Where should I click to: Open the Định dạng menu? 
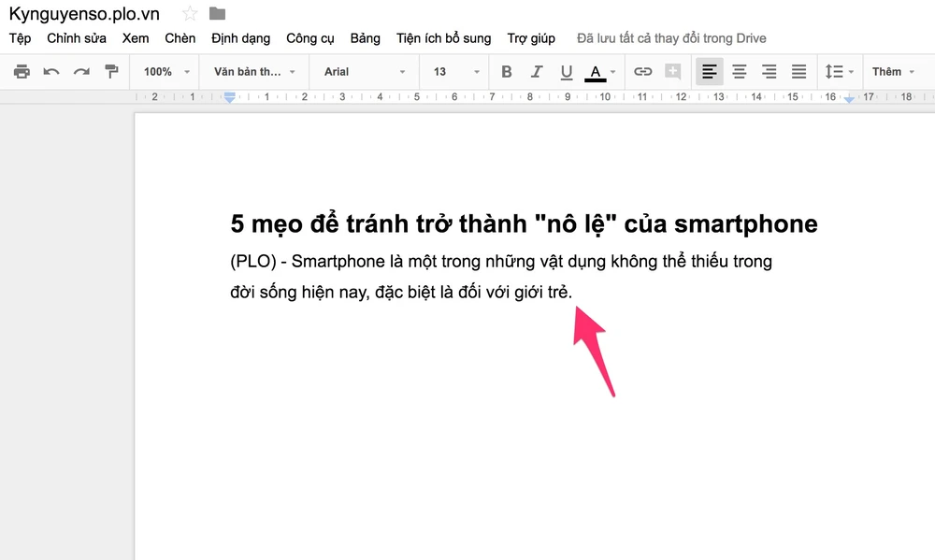pyautogui.click(x=239, y=38)
